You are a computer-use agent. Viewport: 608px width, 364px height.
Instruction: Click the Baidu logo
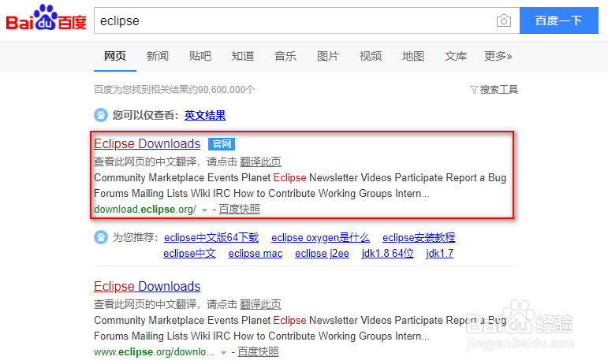(46, 18)
